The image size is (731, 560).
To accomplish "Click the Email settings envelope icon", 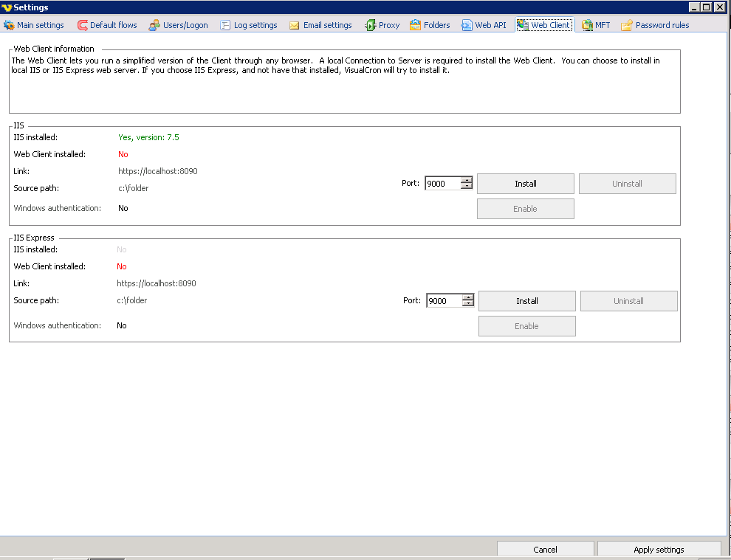I will 295,25.
